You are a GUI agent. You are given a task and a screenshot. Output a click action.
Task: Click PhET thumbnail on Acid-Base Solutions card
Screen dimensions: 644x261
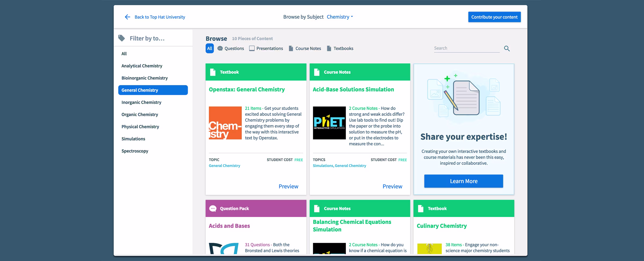(x=329, y=123)
